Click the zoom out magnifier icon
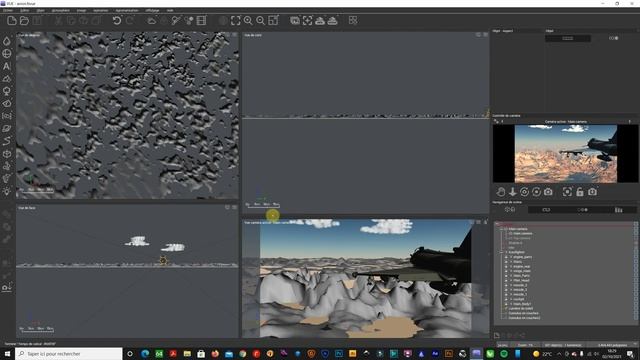Image resolution: width=640 pixels, height=360 pixels. click(260, 20)
